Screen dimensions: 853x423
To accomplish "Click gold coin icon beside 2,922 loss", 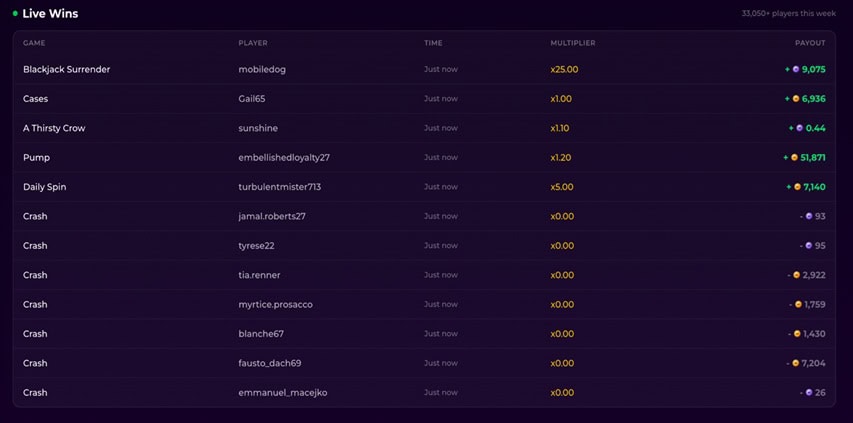I will (x=796, y=275).
